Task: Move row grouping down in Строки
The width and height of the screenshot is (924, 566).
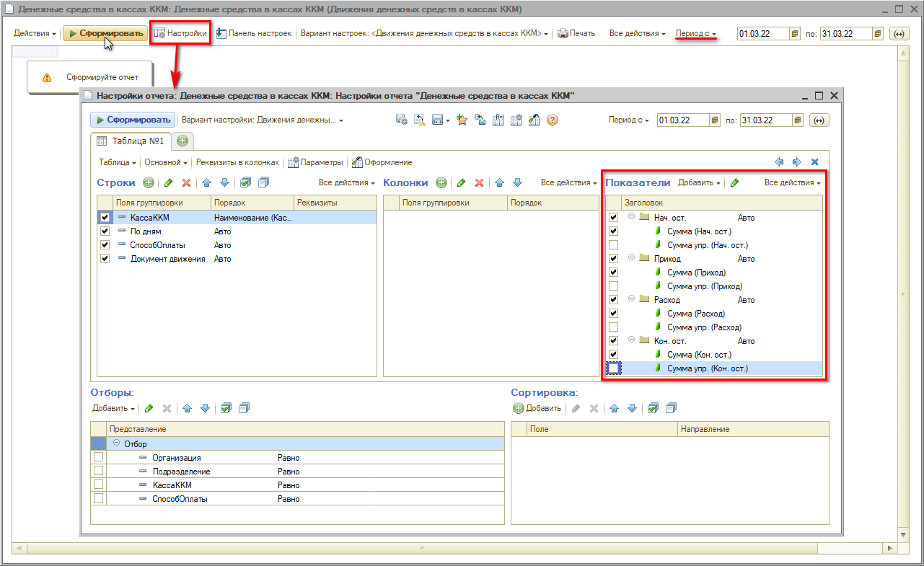Action: point(224,183)
